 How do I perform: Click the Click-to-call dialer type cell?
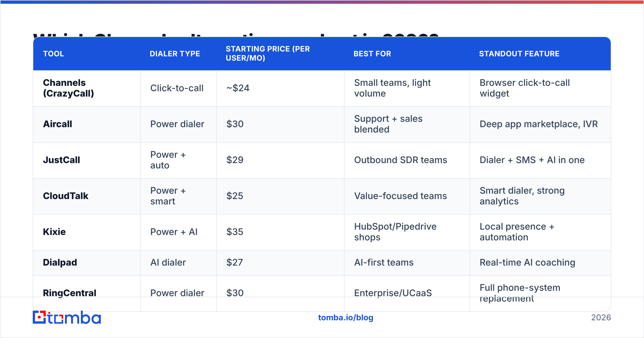(x=177, y=88)
